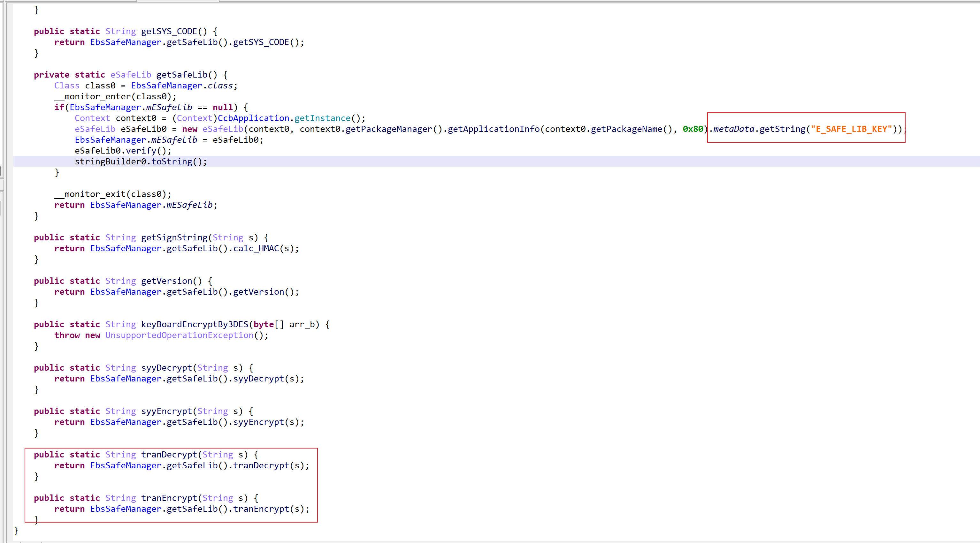Click the calc_HMAC method call

[x=256, y=249]
